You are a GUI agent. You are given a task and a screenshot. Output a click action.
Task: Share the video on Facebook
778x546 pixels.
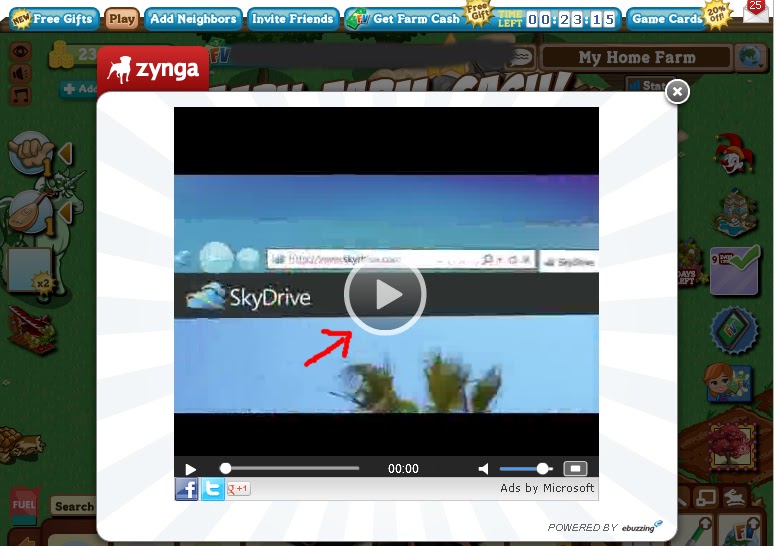[x=187, y=489]
